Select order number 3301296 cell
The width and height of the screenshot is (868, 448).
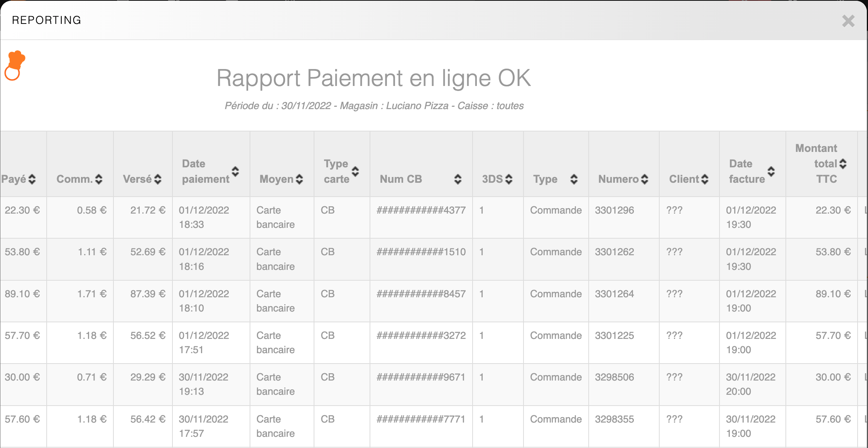(614, 211)
